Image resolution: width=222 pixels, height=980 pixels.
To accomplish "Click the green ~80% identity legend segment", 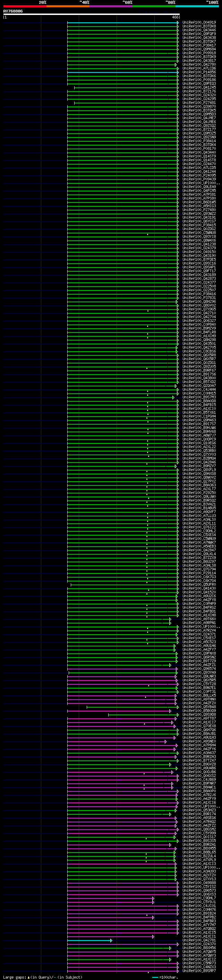I will 154,6.
